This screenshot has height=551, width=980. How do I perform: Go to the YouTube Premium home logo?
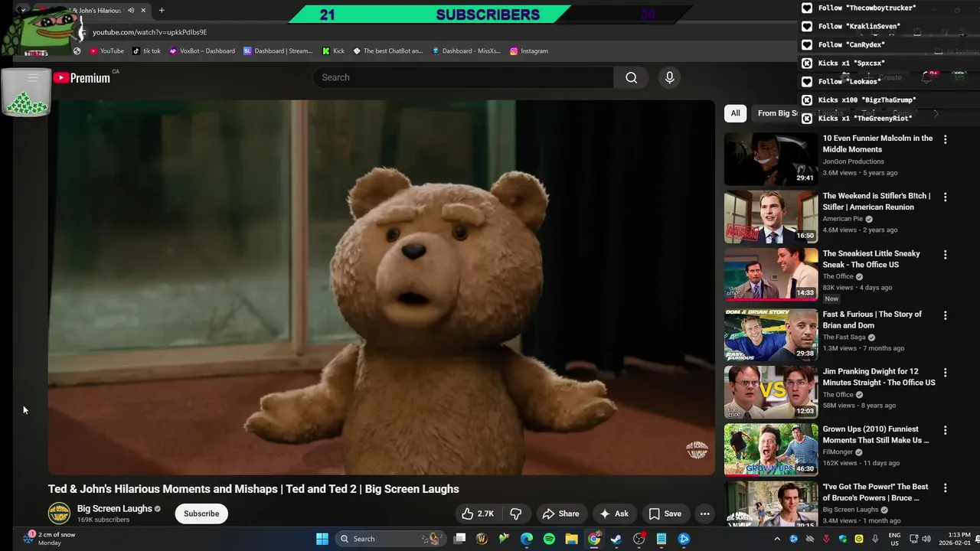coord(82,77)
